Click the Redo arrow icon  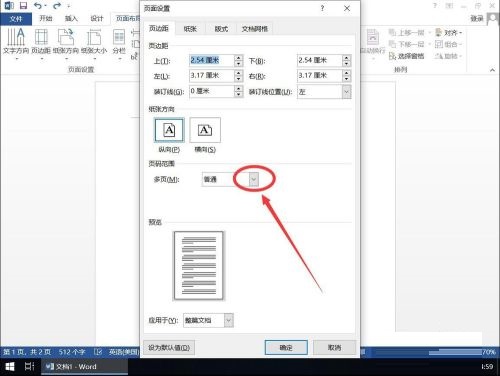coord(57,5)
